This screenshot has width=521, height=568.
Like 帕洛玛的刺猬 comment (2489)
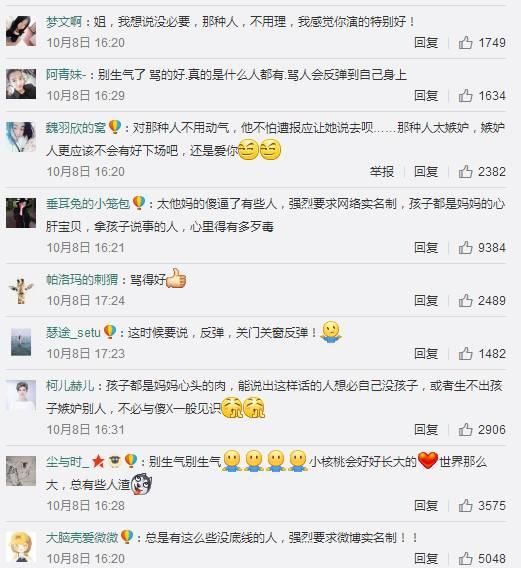[x=465, y=301]
